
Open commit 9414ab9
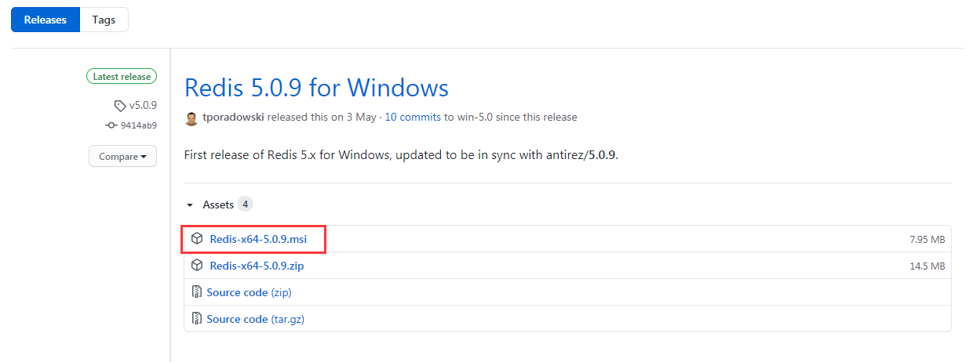pos(138,125)
